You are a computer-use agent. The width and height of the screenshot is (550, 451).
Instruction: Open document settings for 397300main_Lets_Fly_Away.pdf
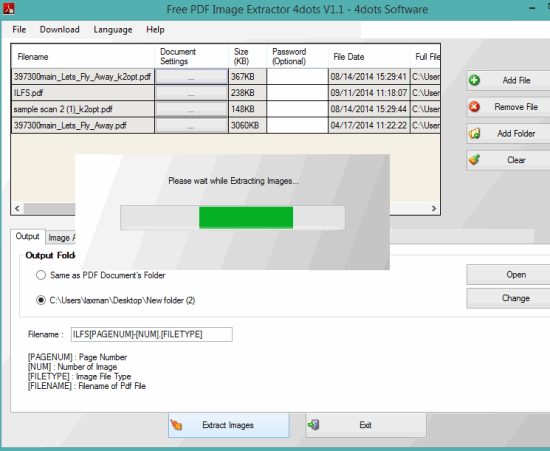(x=191, y=126)
